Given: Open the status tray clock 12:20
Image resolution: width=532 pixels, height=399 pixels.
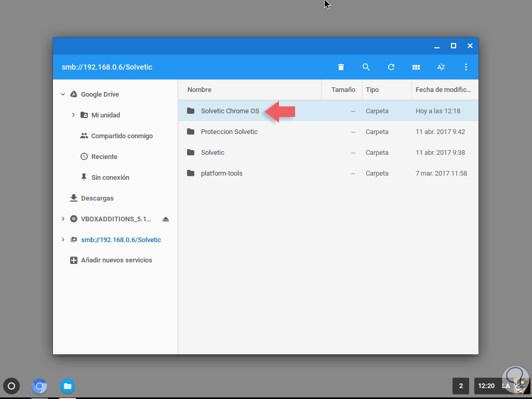Looking at the screenshot, I should click(x=486, y=386).
